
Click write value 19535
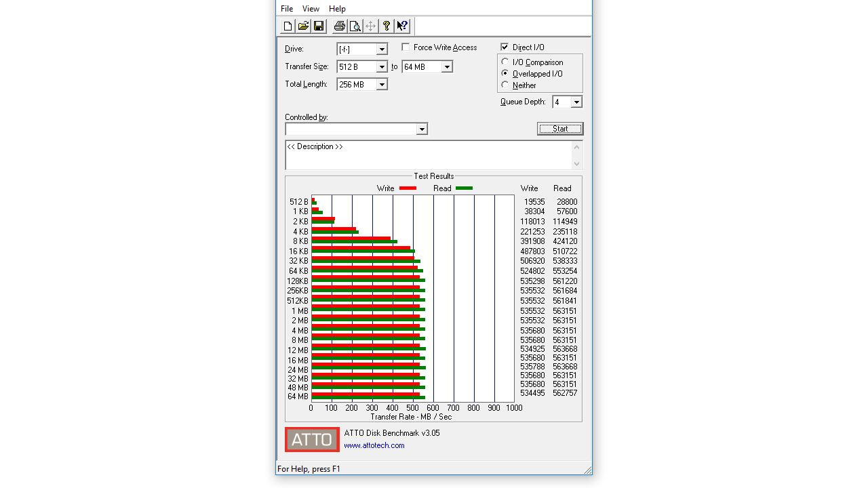pyautogui.click(x=534, y=202)
